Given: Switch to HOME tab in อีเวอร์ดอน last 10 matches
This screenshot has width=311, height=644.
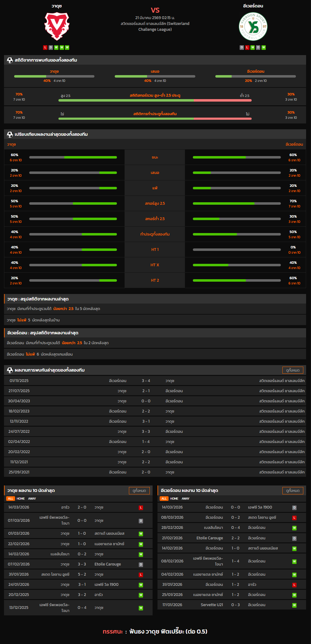Looking at the screenshot, I should pos(174,499).
